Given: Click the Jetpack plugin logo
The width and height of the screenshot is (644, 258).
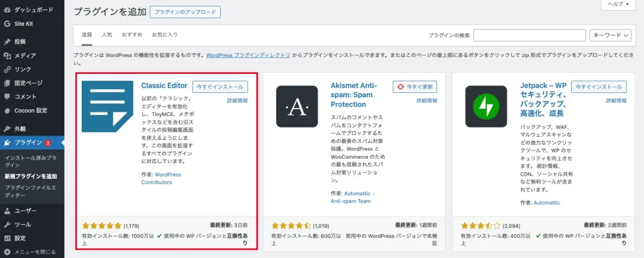Looking at the screenshot, I should pyautogui.click(x=486, y=106).
